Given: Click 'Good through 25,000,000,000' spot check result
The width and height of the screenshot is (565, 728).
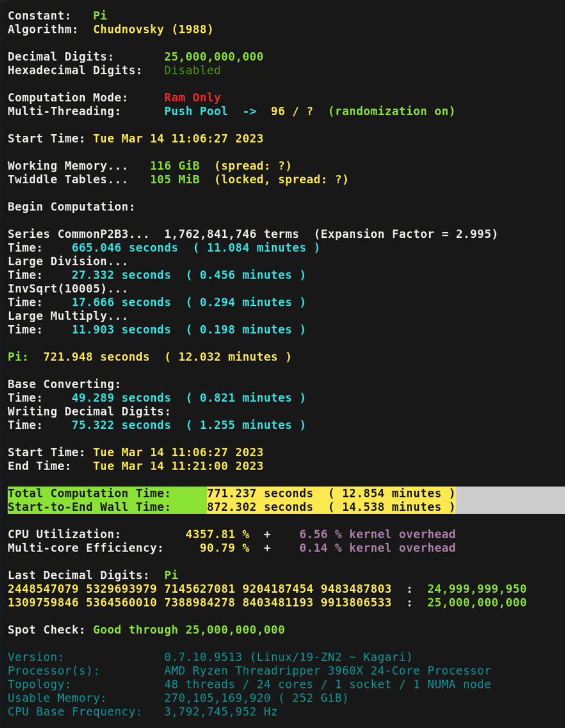Looking at the screenshot, I should (x=189, y=630).
